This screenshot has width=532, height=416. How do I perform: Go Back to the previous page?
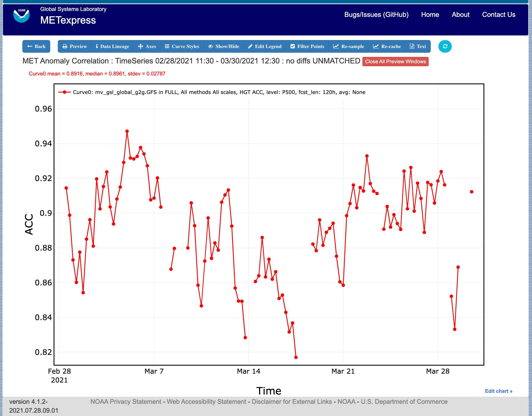click(36, 46)
